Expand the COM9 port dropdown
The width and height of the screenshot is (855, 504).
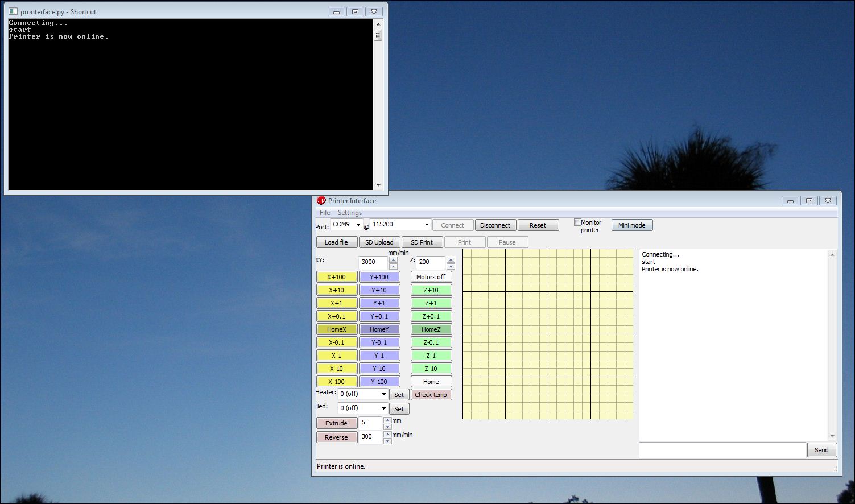coord(358,225)
